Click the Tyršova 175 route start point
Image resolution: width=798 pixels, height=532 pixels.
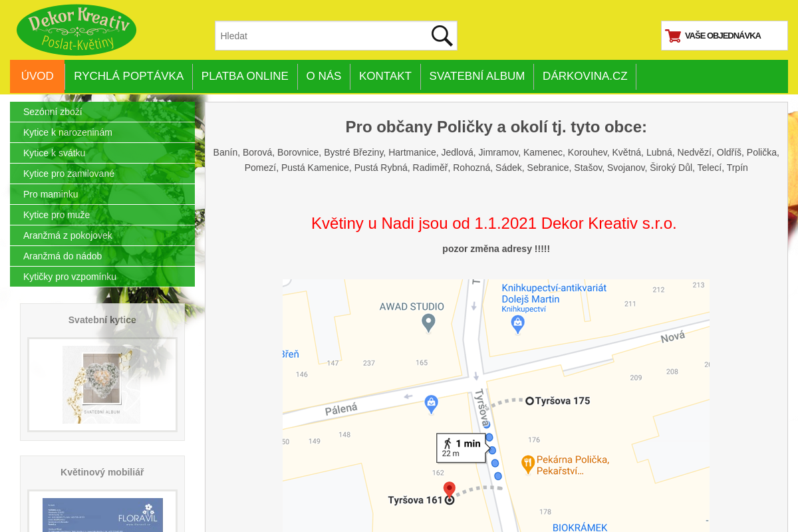pos(530,401)
